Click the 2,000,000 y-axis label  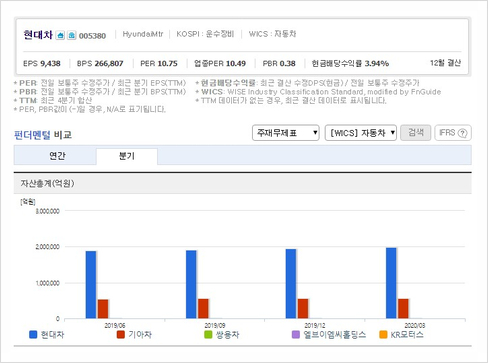click(47, 247)
